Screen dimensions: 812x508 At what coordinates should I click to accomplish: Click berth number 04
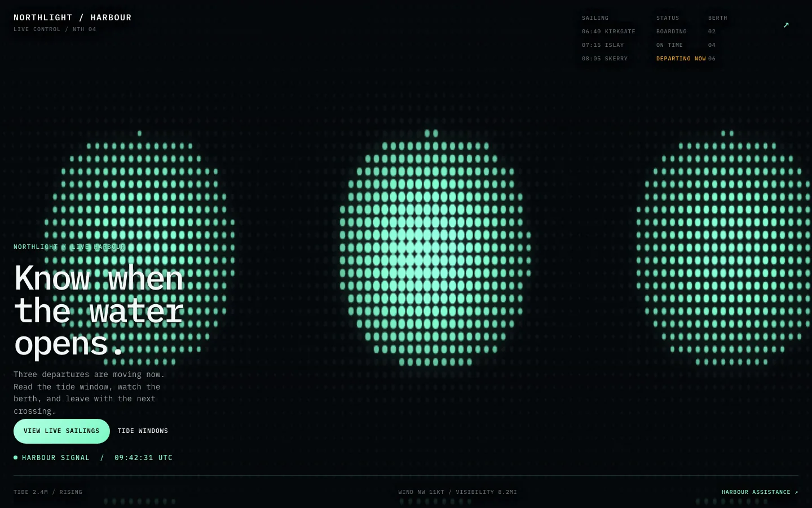pos(712,45)
